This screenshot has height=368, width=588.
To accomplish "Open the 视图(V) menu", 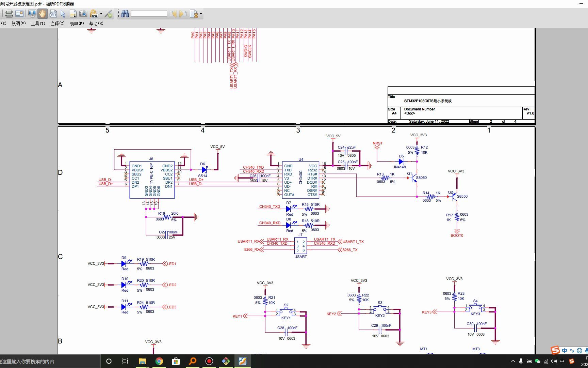I will (x=19, y=24).
